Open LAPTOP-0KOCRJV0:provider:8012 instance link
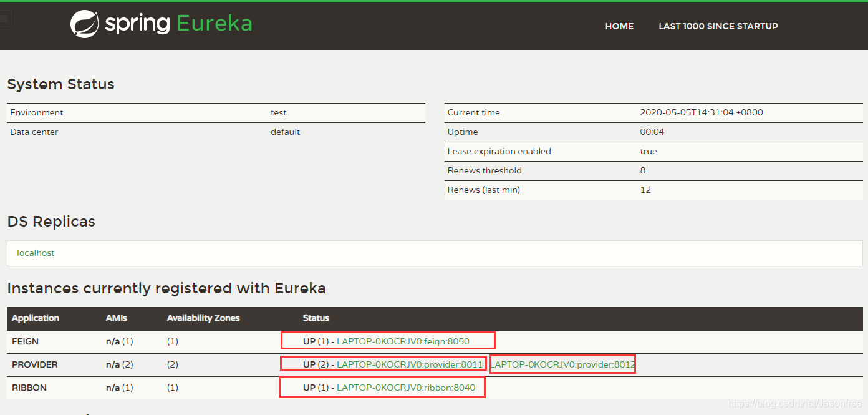This screenshot has width=868, height=415. pyautogui.click(x=563, y=364)
